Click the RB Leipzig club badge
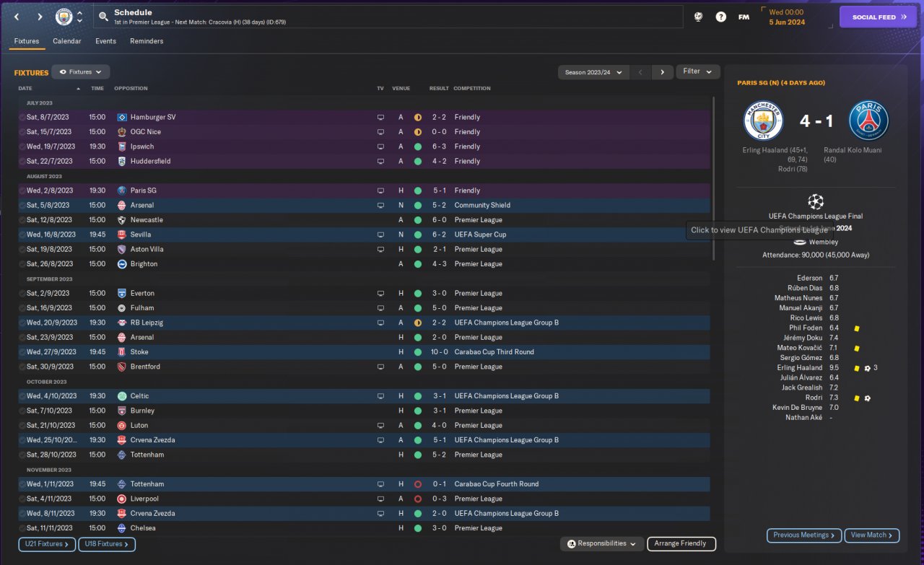Screen dimensions: 924x565 pos(121,323)
